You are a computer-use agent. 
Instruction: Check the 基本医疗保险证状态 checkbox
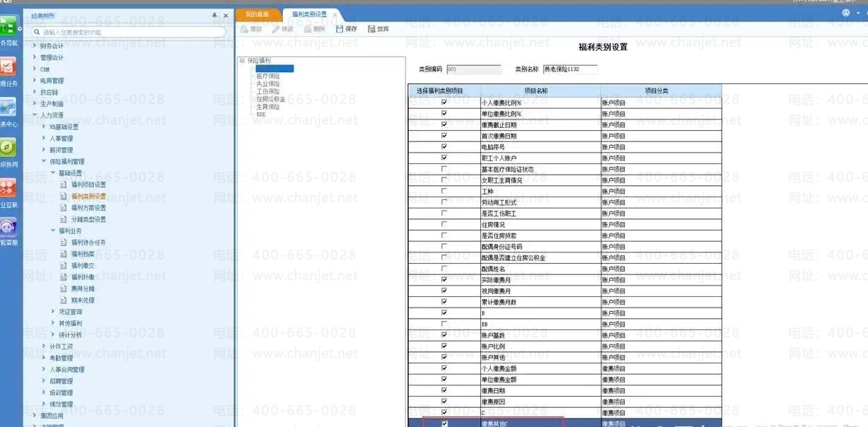(x=444, y=169)
